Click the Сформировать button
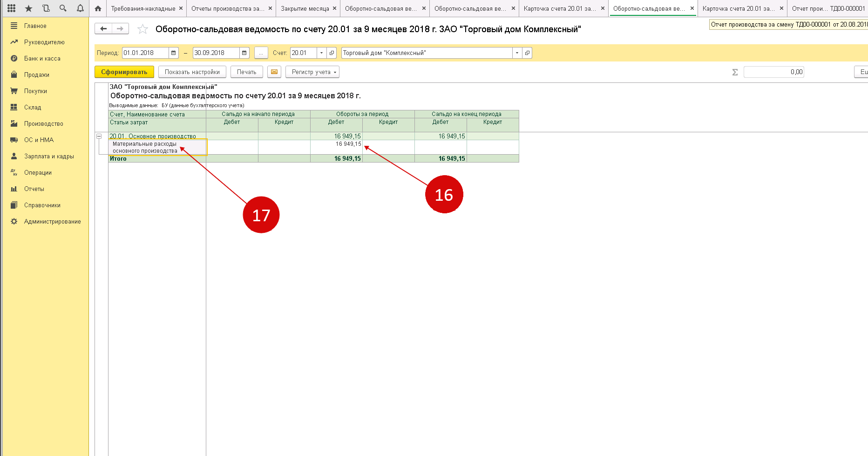The height and width of the screenshot is (456, 868). point(124,72)
